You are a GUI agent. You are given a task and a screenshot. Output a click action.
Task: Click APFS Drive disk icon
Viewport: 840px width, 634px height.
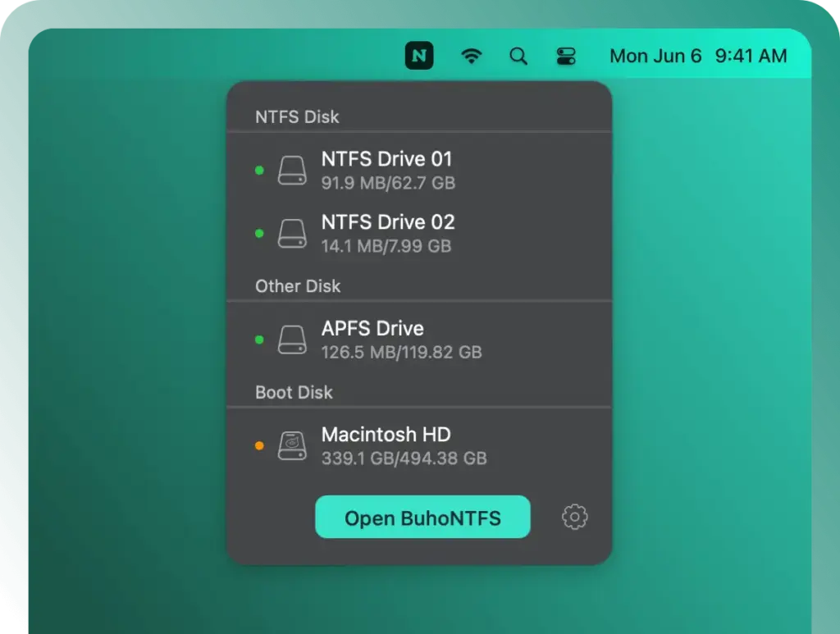[x=292, y=340]
